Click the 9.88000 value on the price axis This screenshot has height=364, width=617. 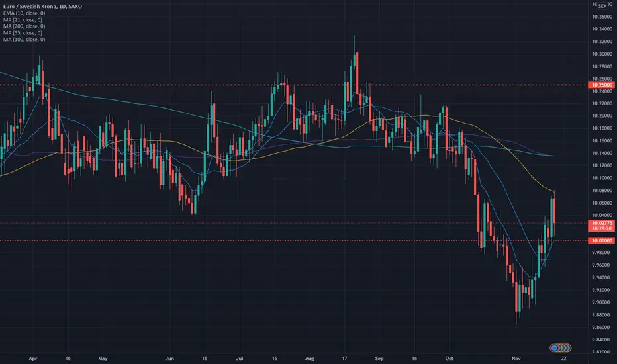pyautogui.click(x=602, y=315)
